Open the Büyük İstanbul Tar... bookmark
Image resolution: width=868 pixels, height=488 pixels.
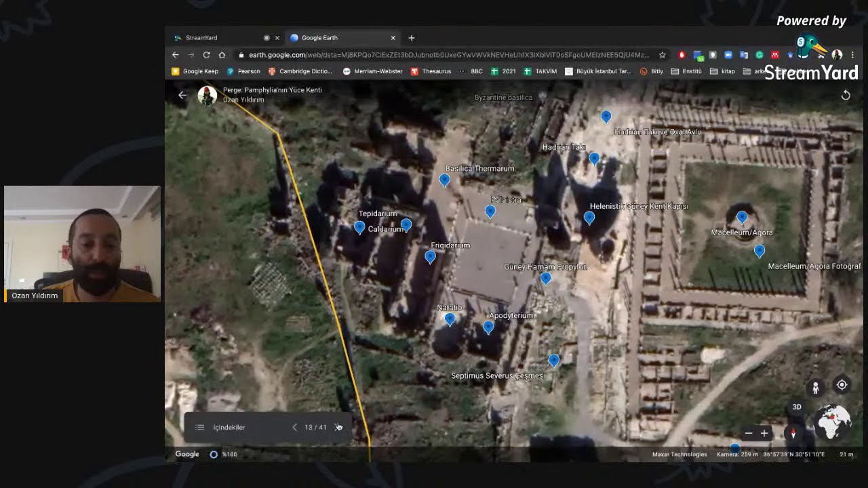tap(598, 71)
